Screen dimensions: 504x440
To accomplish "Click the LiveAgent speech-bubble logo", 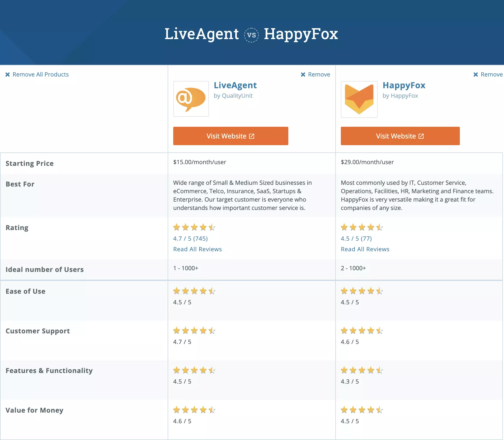I will pyautogui.click(x=191, y=99).
